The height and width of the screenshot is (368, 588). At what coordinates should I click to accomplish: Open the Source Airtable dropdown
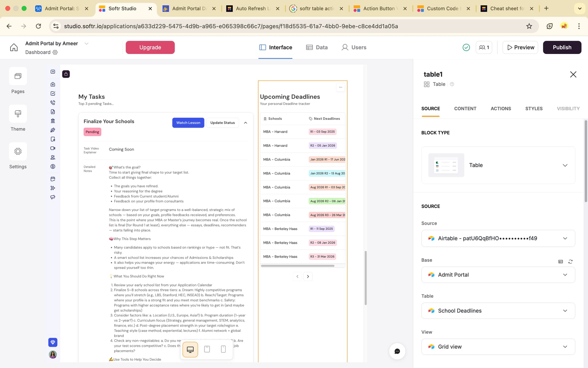[x=498, y=238]
